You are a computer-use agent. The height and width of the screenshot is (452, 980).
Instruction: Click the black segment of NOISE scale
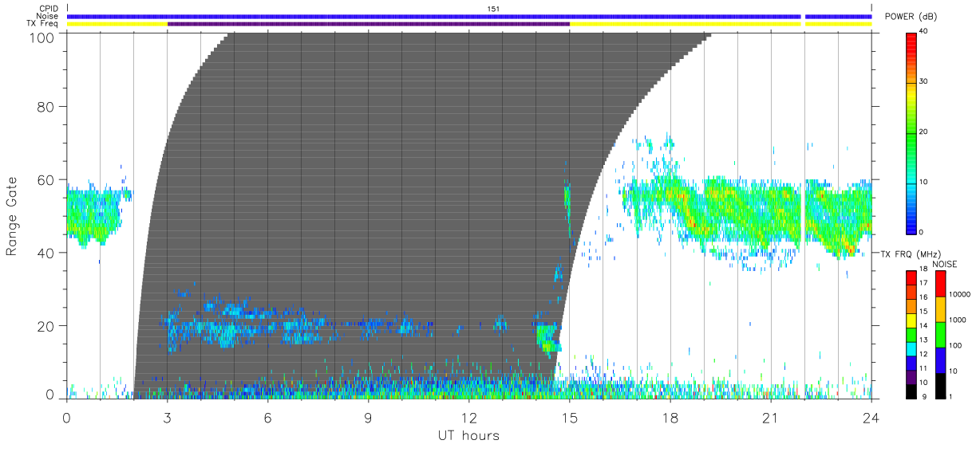coord(941,384)
